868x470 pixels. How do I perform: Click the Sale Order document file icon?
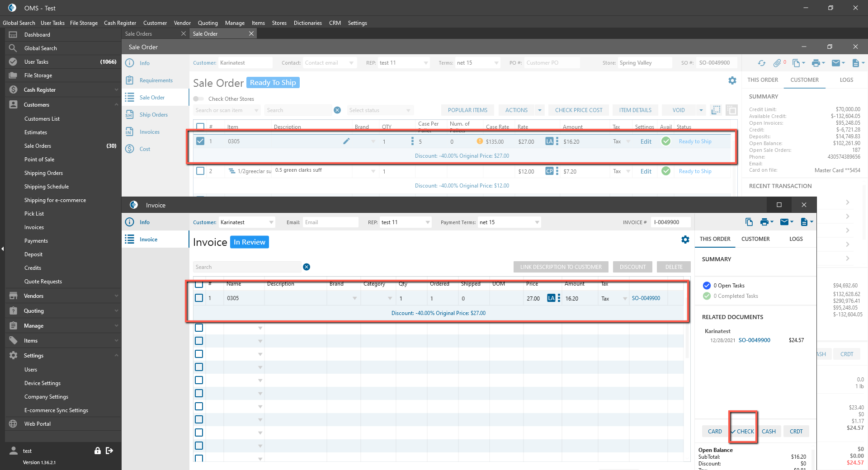click(x=855, y=63)
